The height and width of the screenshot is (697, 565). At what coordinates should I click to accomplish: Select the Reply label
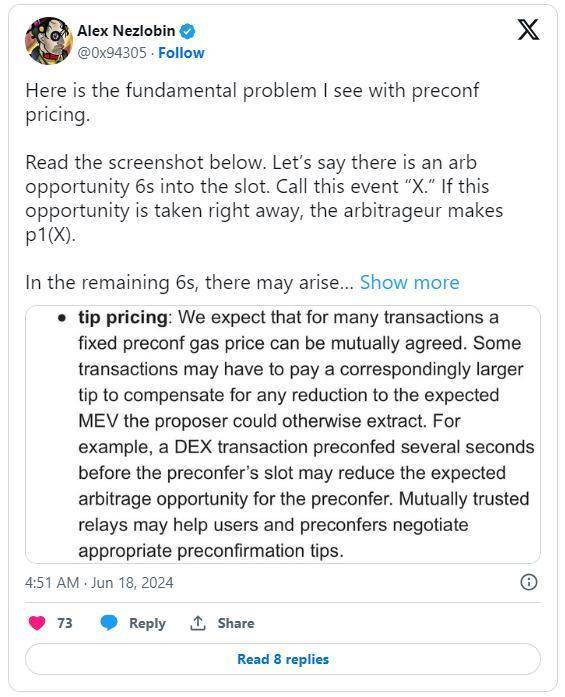147,623
